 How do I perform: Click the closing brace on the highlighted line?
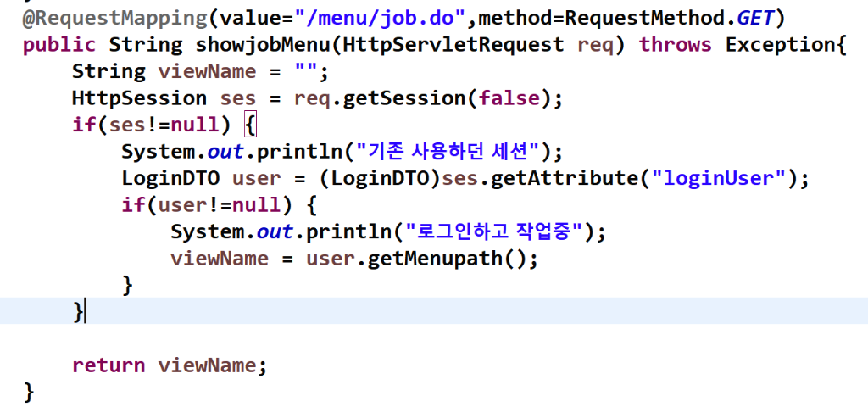click(x=78, y=311)
